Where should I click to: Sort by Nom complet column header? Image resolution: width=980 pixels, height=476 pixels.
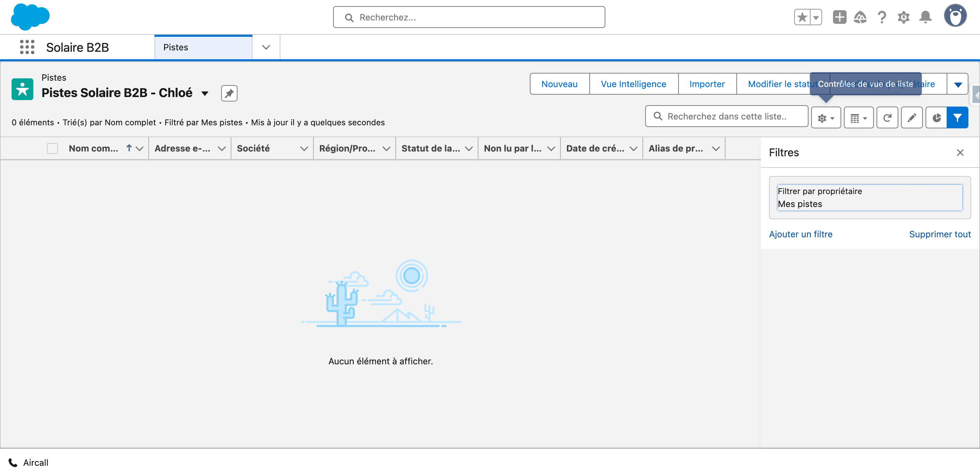click(93, 148)
